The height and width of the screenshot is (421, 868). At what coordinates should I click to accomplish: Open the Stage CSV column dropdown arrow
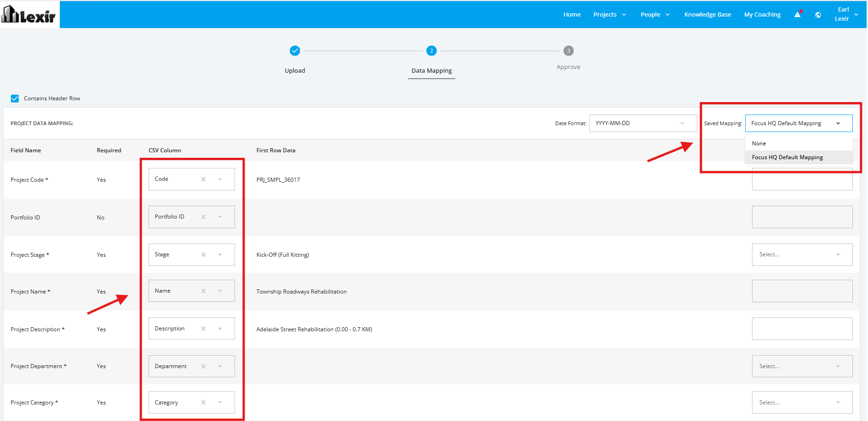coord(220,254)
